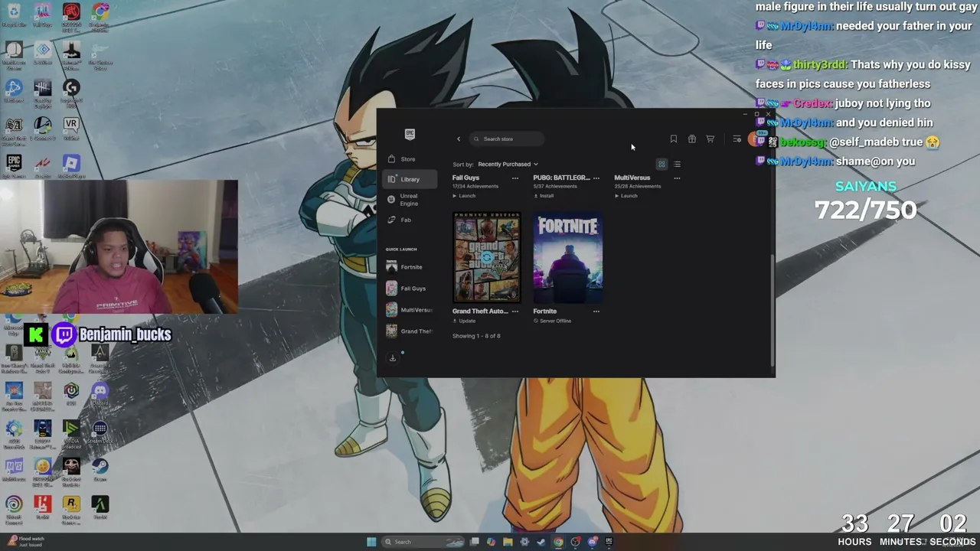
Task: Open the Windows Start menu
Action: (x=371, y=542)
